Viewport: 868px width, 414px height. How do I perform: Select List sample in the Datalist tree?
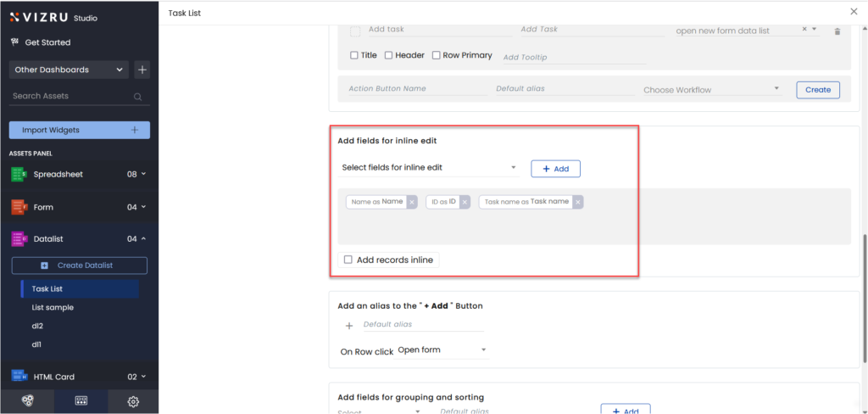[x=53, y=307]
